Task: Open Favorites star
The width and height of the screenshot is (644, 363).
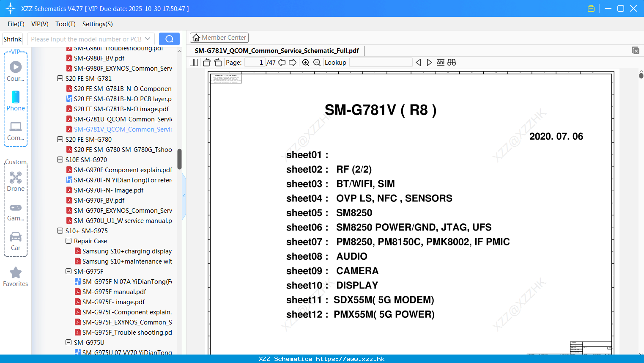Action: tap(16, 277)
